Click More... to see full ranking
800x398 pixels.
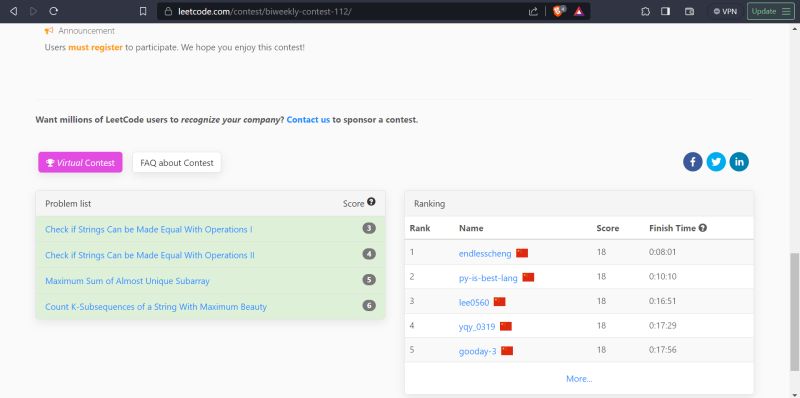click(579, 379)
